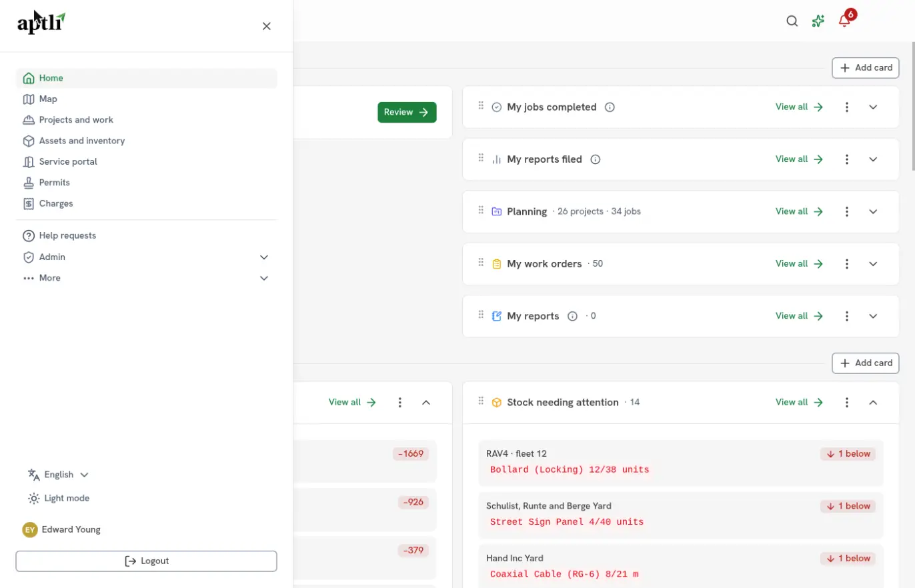
Task: Expand the My jobs completed card
Action: pyautogui.click(x=874, y=107)
